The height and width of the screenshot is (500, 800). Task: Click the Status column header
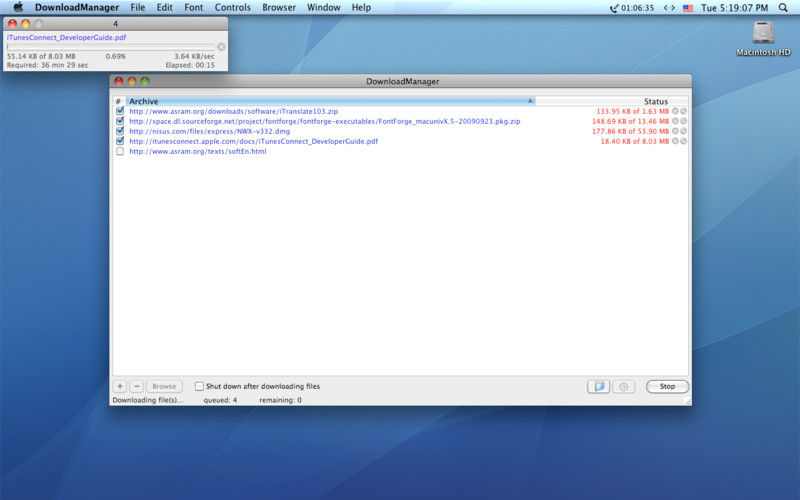(x=612, y=101)
